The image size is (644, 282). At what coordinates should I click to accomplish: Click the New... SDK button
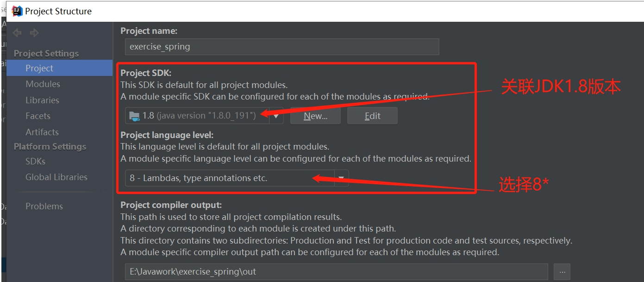click(x=315, y=116)
